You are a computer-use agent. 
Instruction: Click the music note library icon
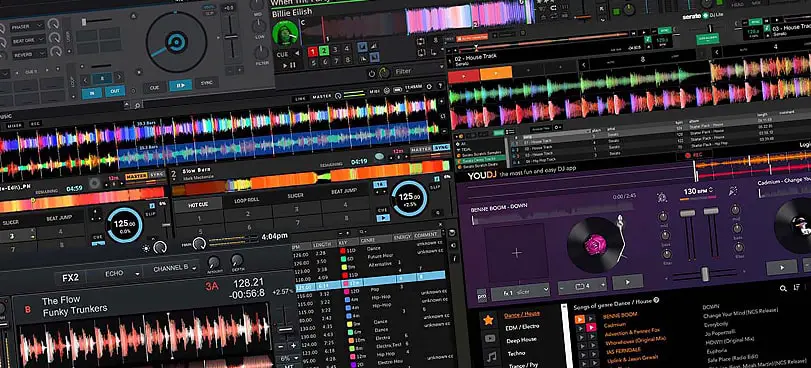[491, 357]
